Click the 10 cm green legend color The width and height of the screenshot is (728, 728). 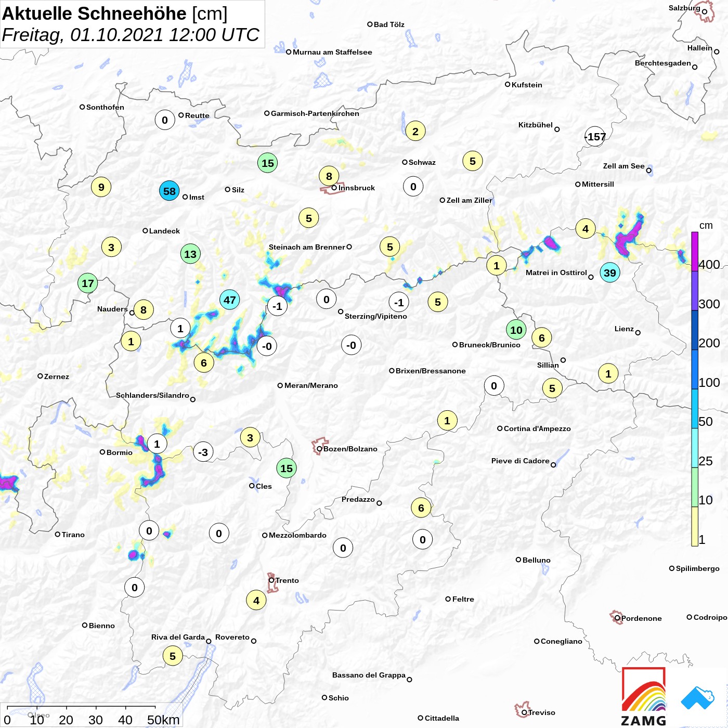pos(695,487)
